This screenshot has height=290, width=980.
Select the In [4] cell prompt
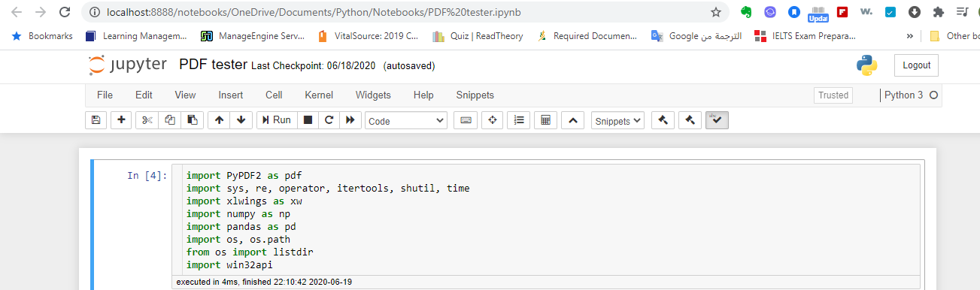(147, 176)
